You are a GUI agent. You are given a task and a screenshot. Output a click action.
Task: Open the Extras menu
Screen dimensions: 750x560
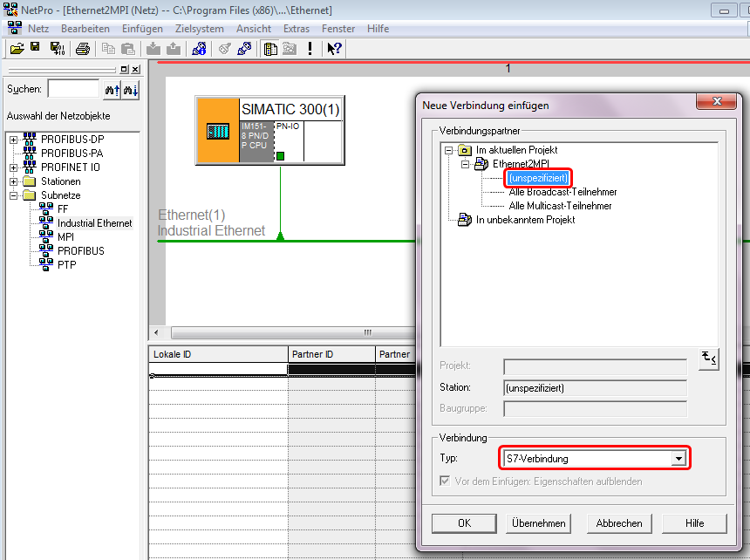click(x=297, y=29)
